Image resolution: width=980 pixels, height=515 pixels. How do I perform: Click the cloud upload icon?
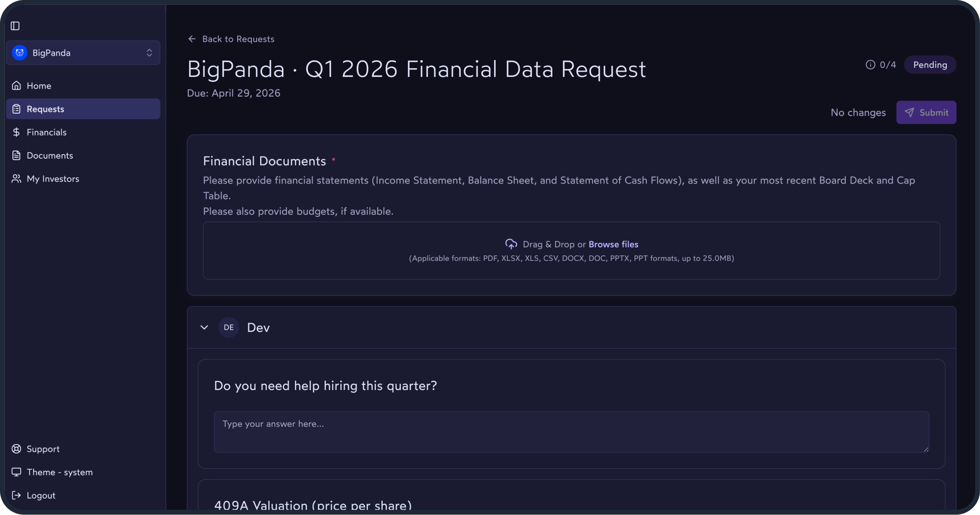coord(511,244)
